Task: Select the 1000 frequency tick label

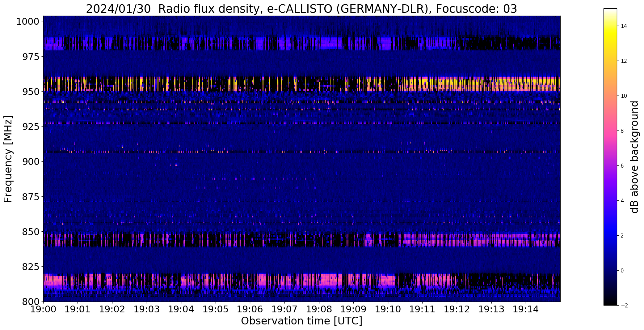Action: [28, 22]
